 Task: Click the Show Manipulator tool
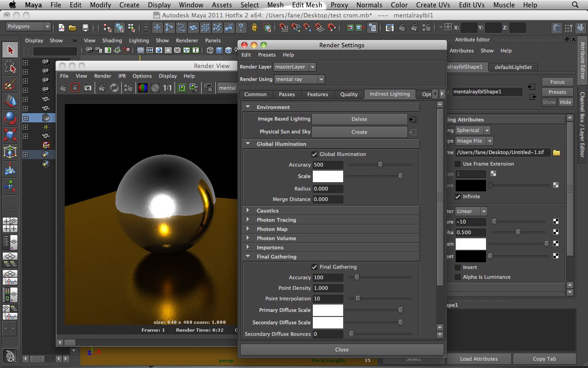[10, 186]
